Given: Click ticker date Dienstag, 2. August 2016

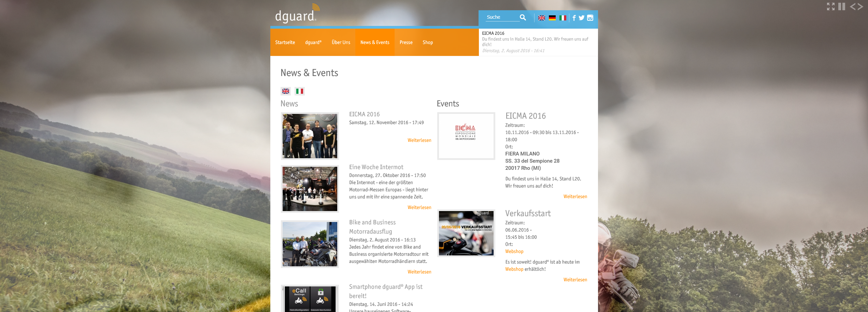Looking at the screenshot, I should [x=513, y=51].
